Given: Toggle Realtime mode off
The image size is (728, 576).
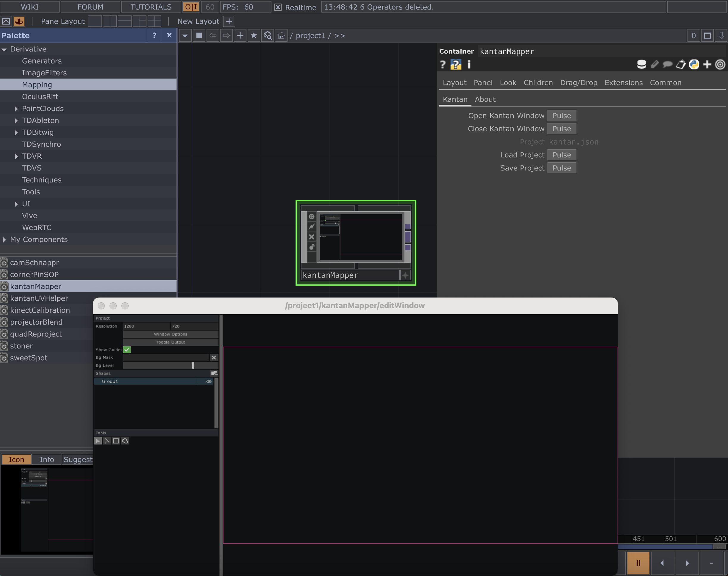Looking at the screenshot, I should click(277, 7).
